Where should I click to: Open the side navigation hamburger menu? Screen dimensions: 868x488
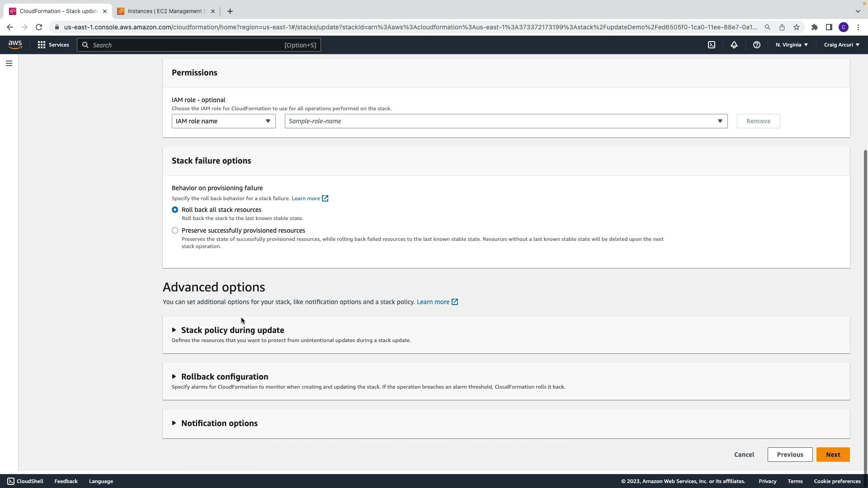[9, 63]
